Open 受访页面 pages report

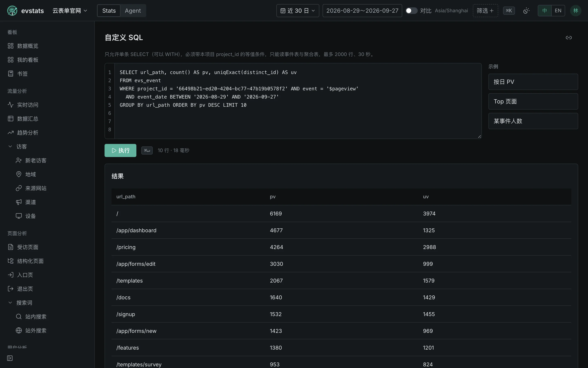[x=47, y=247]
